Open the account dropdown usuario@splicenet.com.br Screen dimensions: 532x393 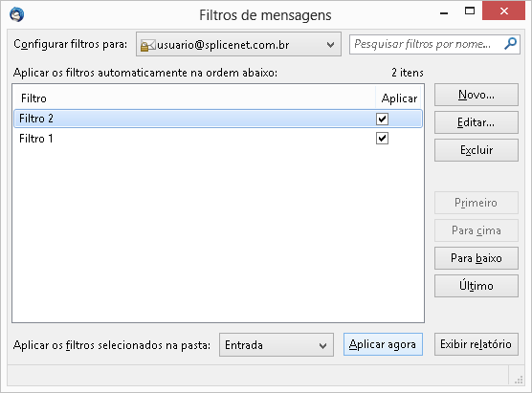[x=238, y=44]
